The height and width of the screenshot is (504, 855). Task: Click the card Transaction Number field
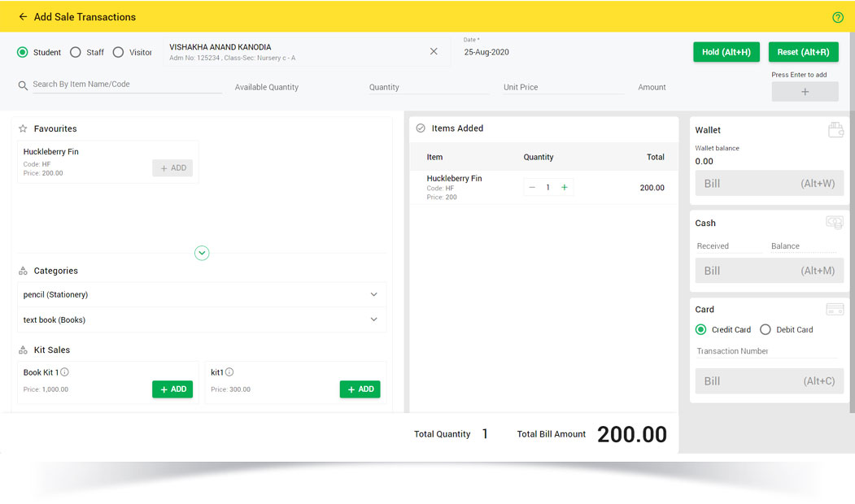tap(766, 351)
